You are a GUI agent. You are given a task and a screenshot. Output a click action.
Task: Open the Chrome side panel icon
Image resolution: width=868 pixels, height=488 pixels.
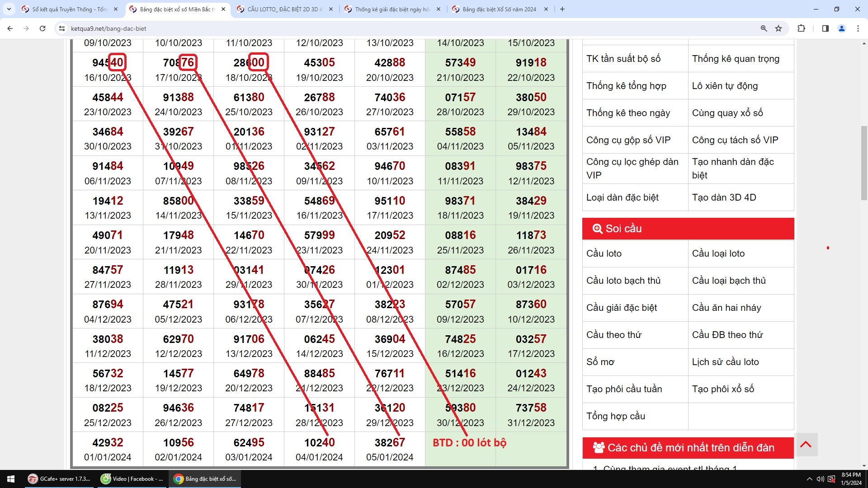(x=825, y=28)
